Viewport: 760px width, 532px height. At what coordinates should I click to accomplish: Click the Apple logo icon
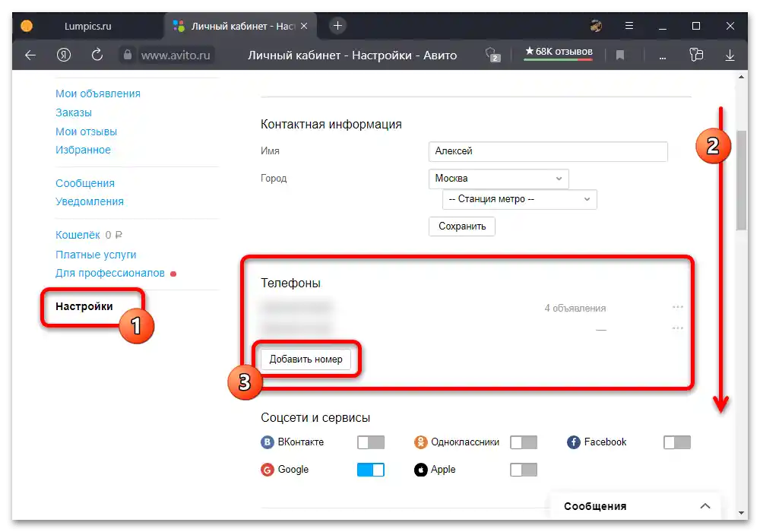point(420,470)
